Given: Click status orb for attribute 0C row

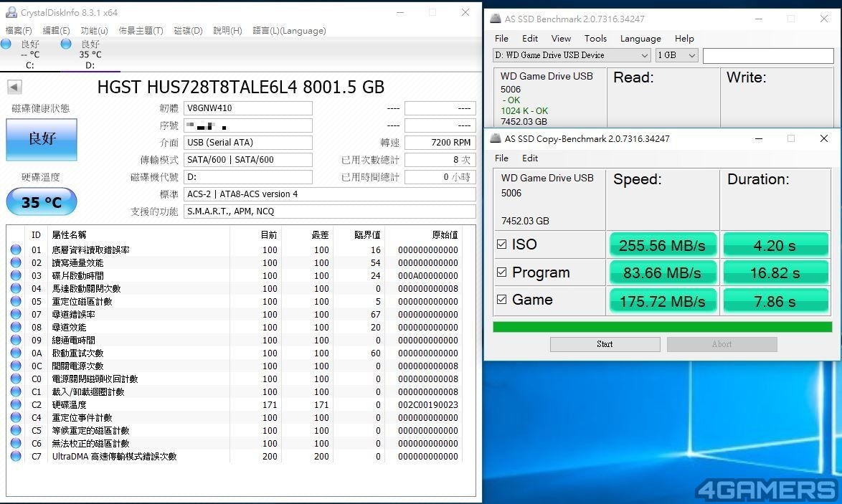Looking at the screenshot, I should [x=16, y=366].
